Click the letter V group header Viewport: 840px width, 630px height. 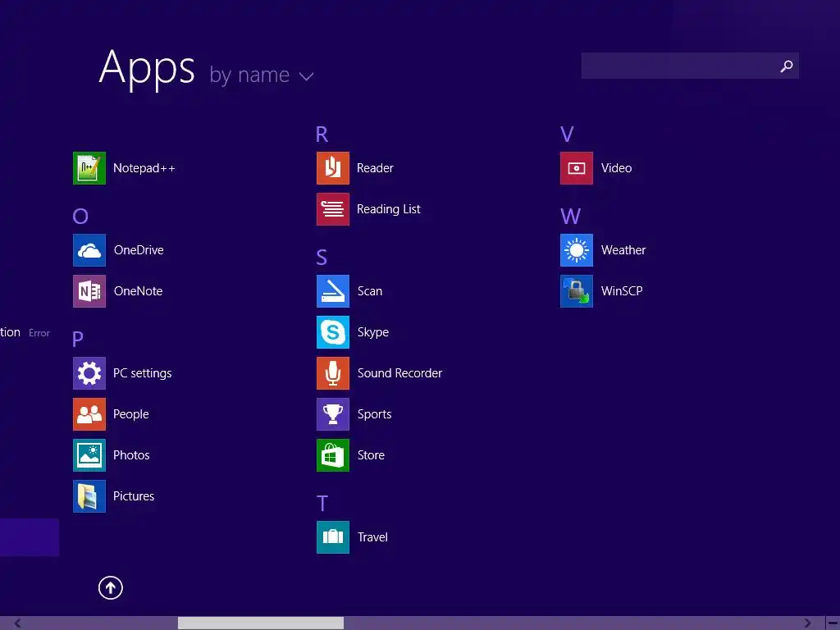(x=567, y=135)
